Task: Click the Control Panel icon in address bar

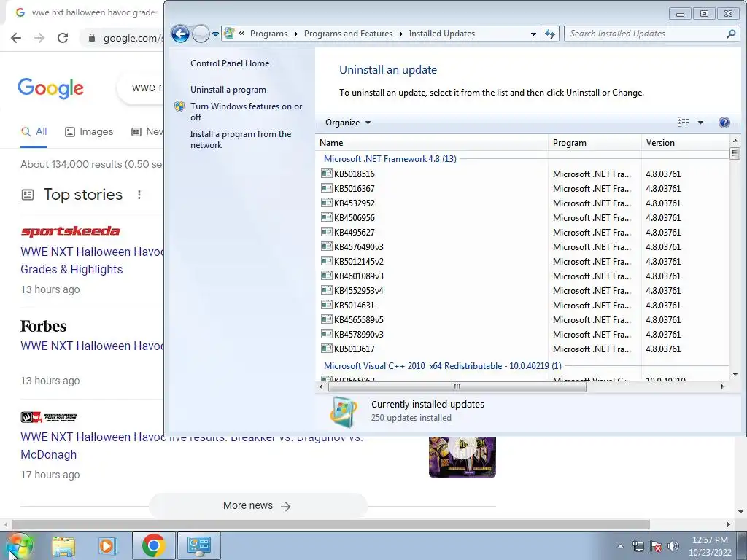Action: [x=229, y=34]
